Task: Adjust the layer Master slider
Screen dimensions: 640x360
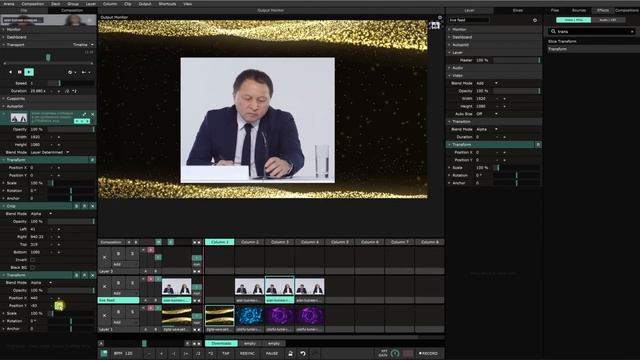Action: click(x=517, y=60)
